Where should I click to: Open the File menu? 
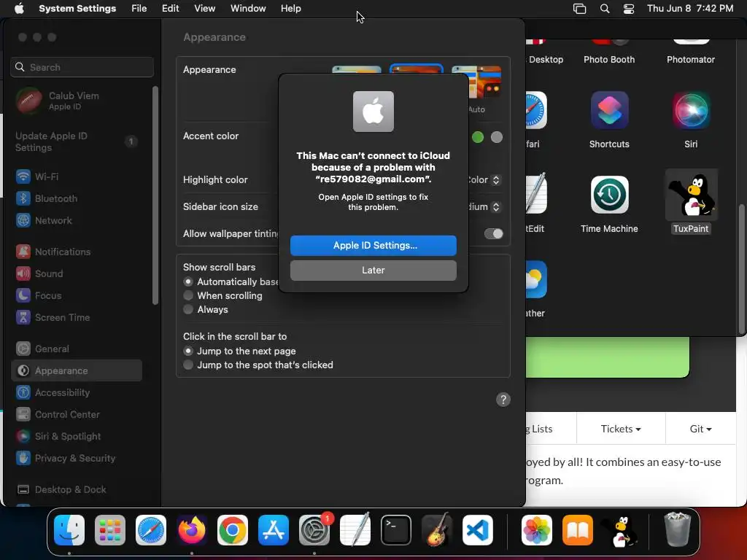pyautogui.click(x=139, y=9)
